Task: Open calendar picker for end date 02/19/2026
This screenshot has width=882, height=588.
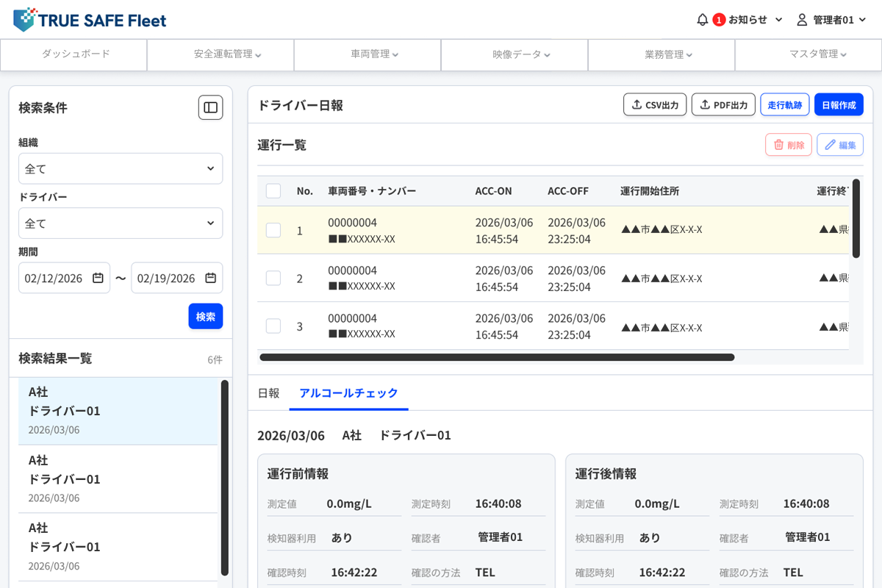Action: pos(210,278)
